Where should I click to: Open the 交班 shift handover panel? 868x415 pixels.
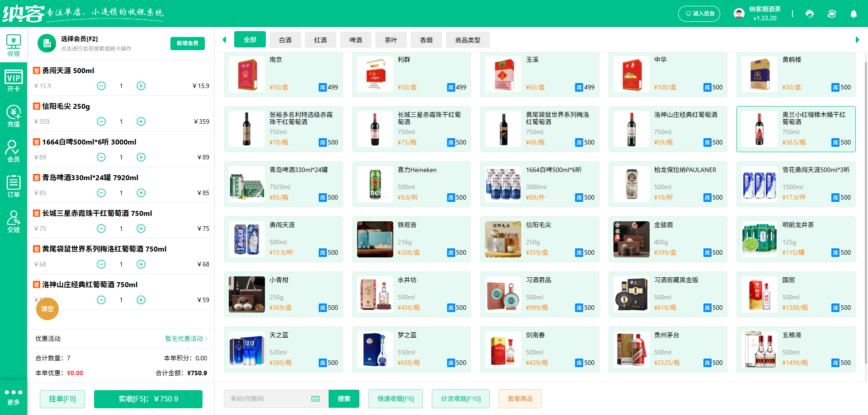pos(14,221)
